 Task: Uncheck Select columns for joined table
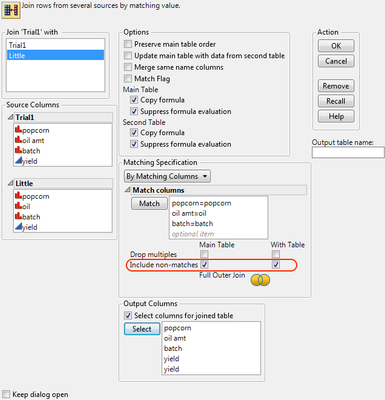[x=128, y=315]
